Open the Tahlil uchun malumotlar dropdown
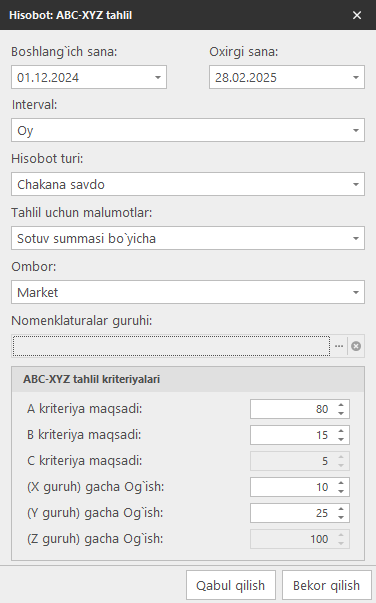This screenshot has width=376, height=603. pyautogui.click(x=356, y=238)
